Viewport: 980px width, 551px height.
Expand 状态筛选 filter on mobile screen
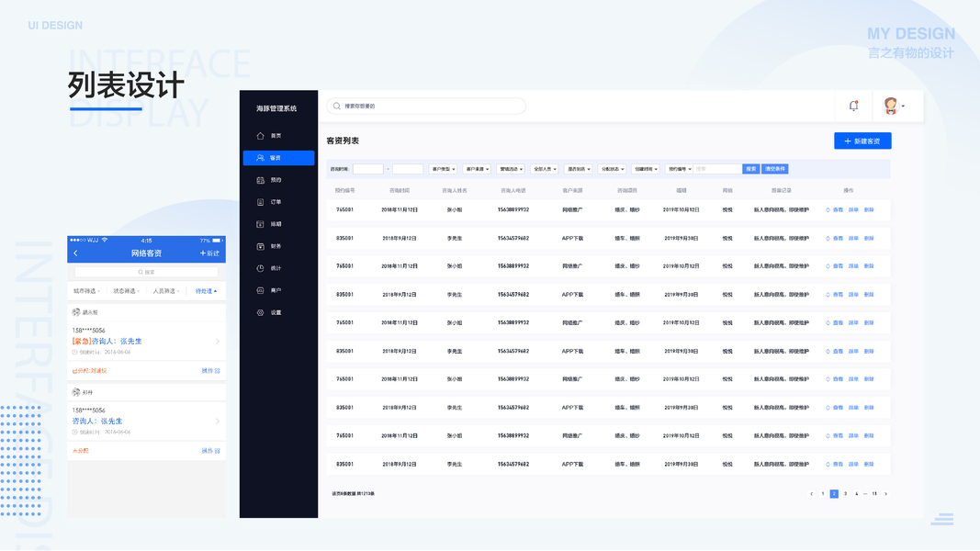click(x=126, y=291)
